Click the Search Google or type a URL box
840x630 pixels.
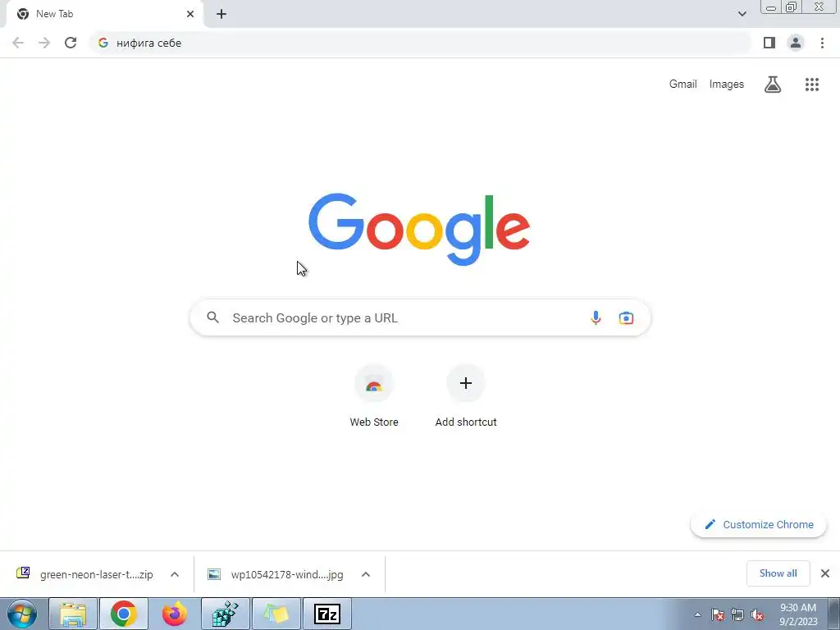point(420,317)
